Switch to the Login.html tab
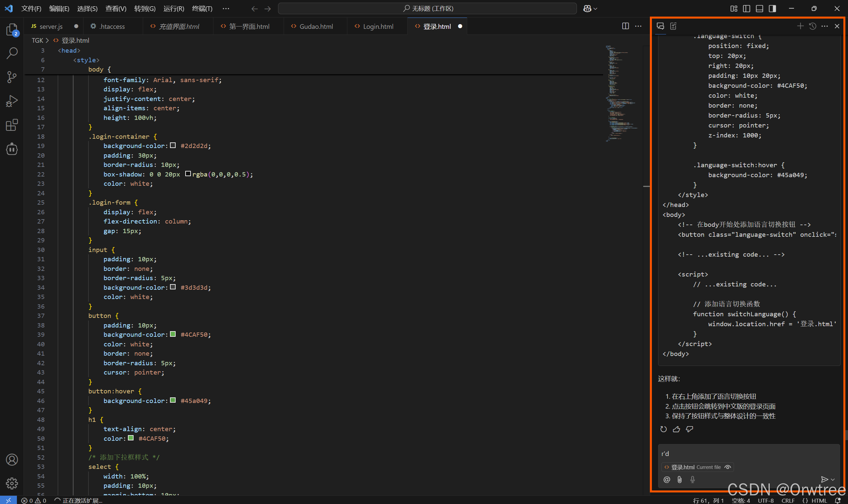 [x=377, y=26]
